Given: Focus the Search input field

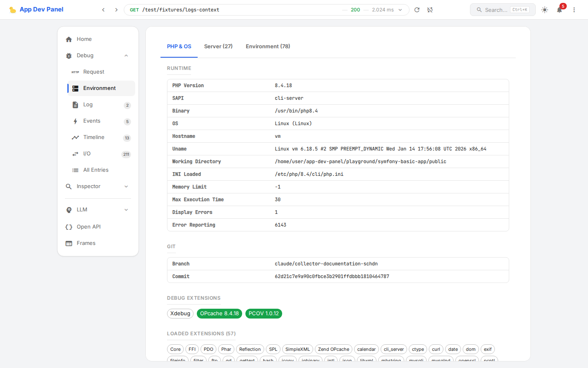Looking at the screenshot, I should tap(496, 10).
